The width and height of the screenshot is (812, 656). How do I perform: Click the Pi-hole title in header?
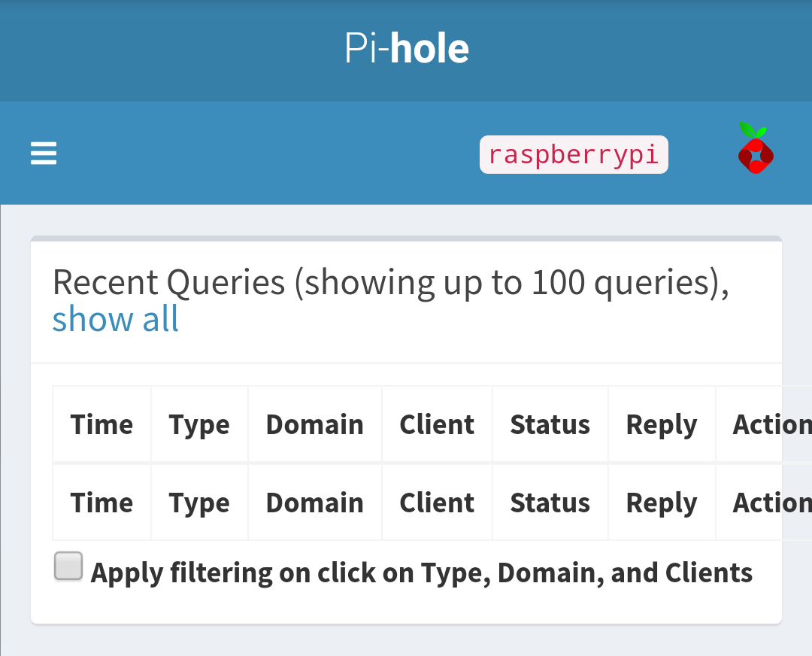tap(405, 47)
